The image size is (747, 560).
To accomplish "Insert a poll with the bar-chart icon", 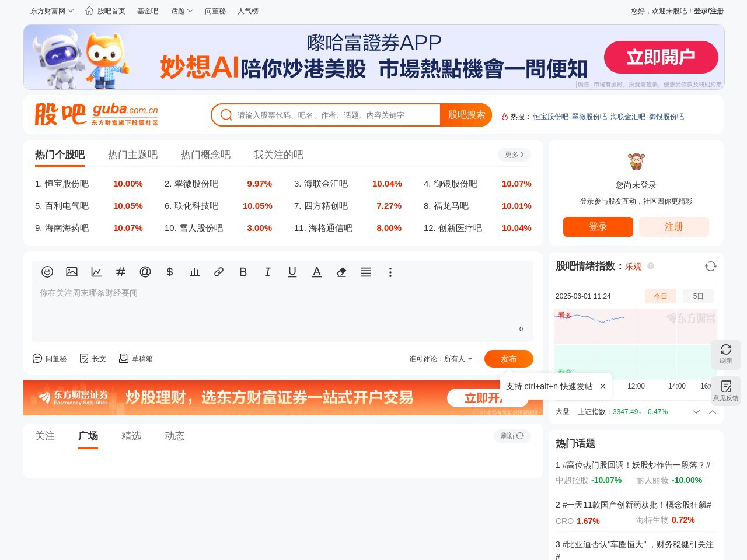I will pos(194,272).
